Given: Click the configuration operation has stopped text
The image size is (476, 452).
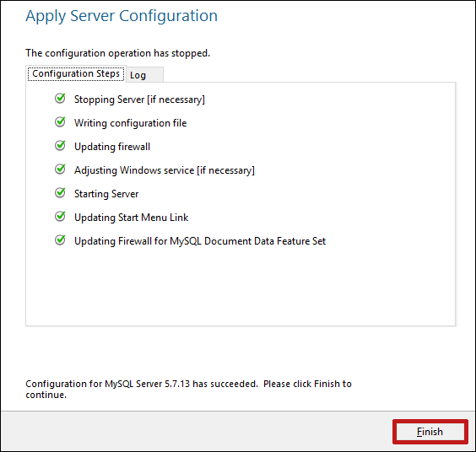Looking at the screenshot, I should pyautogui.click(x=118, y=53).
